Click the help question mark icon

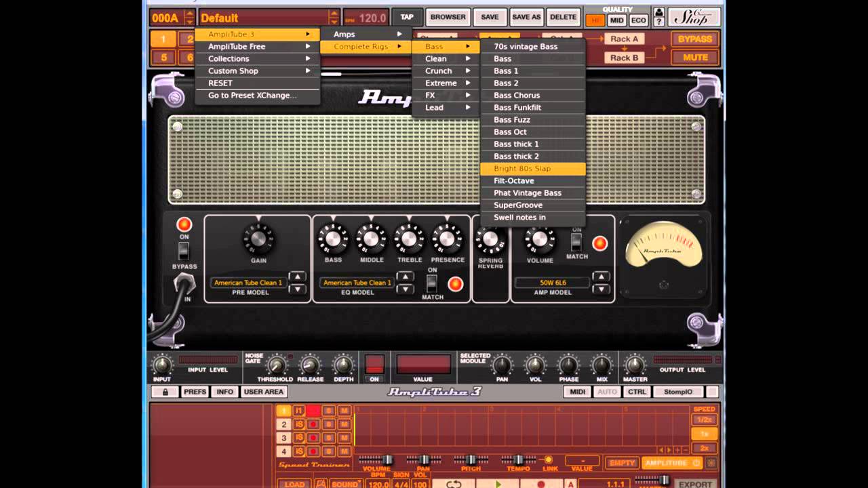(x=658, y=22)
